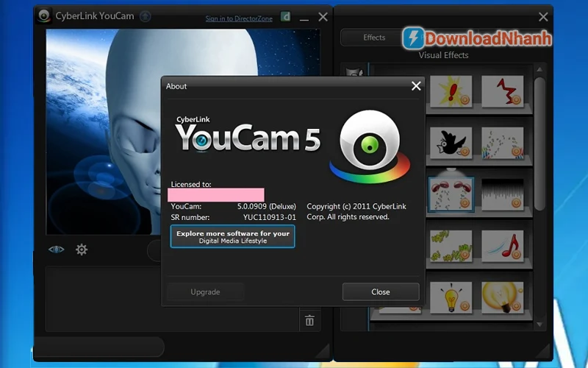
Task: Click the mask category icon in effects sidebar
Action: [354, 72]
